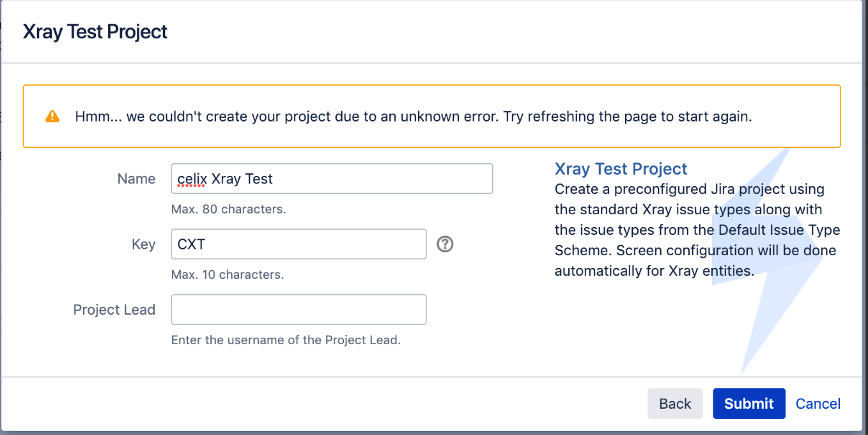
Task: Click Submit to create the project
Action: pyautogui.click(x=748, y=404)
